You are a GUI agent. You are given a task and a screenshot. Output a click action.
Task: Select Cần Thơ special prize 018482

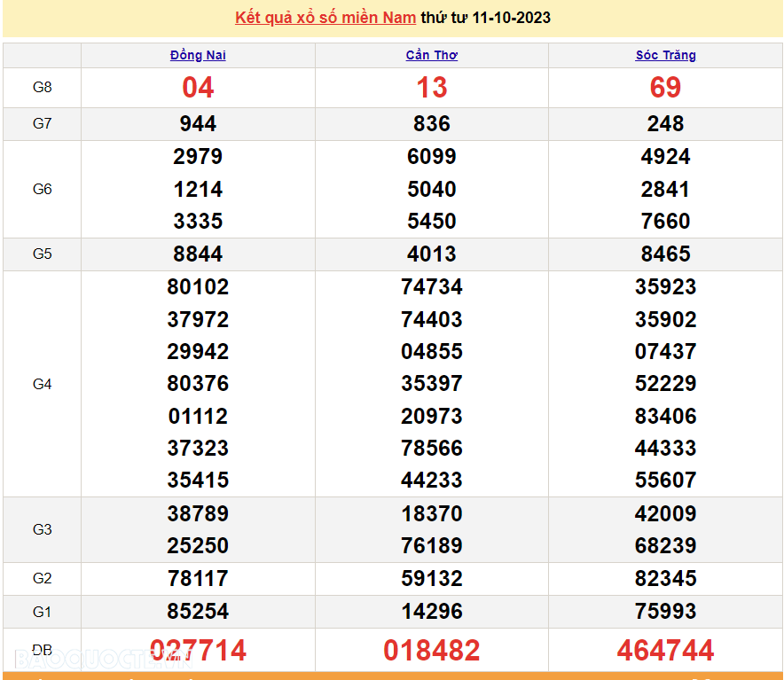click(432, 650)
